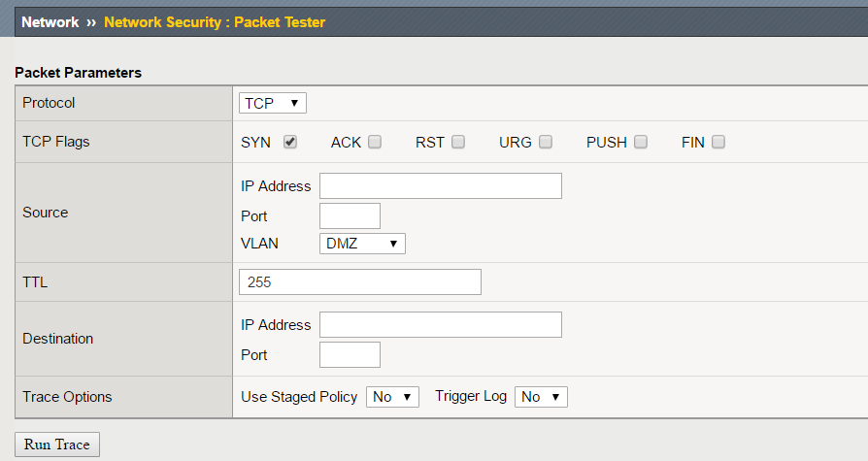Click the Packet Parameters section heading
Image resolution: width=868 pixels, height=461 pixels.
[78, 73]
